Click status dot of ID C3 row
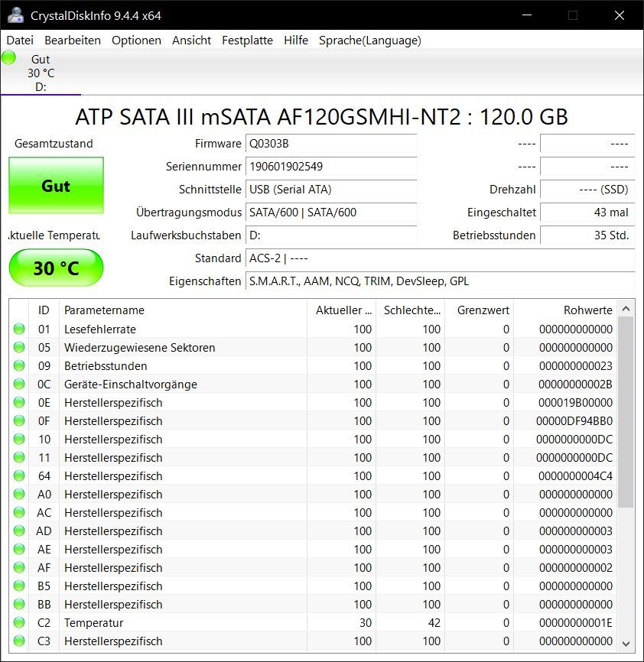This screenshot has height=662, width=644. coord(19,641)
